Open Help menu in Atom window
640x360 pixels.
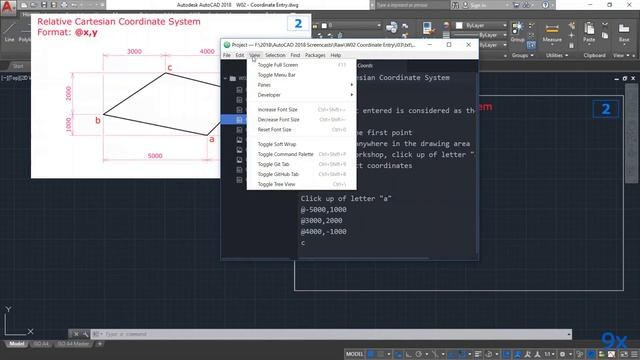(x=336, y=55)
